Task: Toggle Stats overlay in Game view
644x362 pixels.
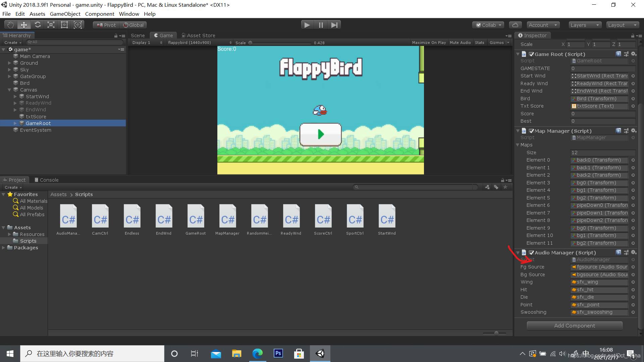Action: point(480,43)
